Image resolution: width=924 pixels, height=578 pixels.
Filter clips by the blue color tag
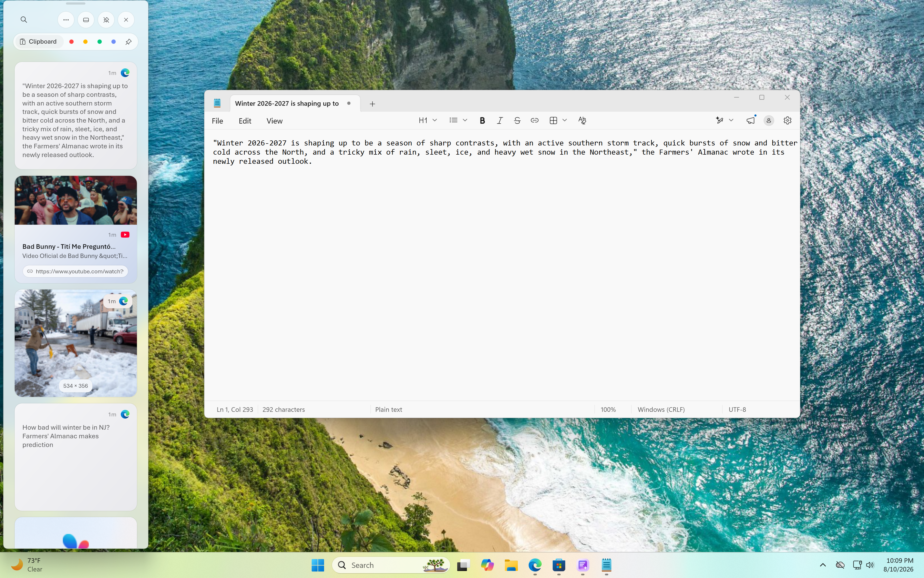pyautogui.click(x=113, y=42)
